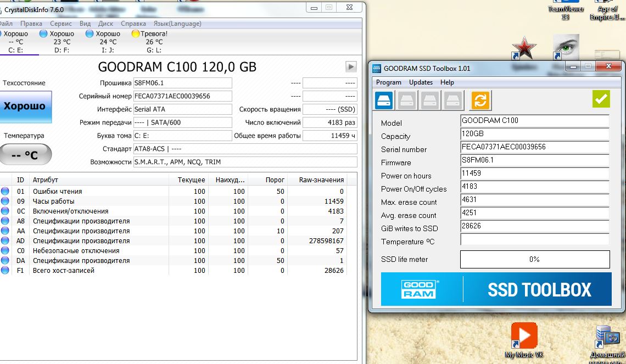Select Тревога! disk G: L: tab
This screenshot has height=364, width=626.
[150, 42]
